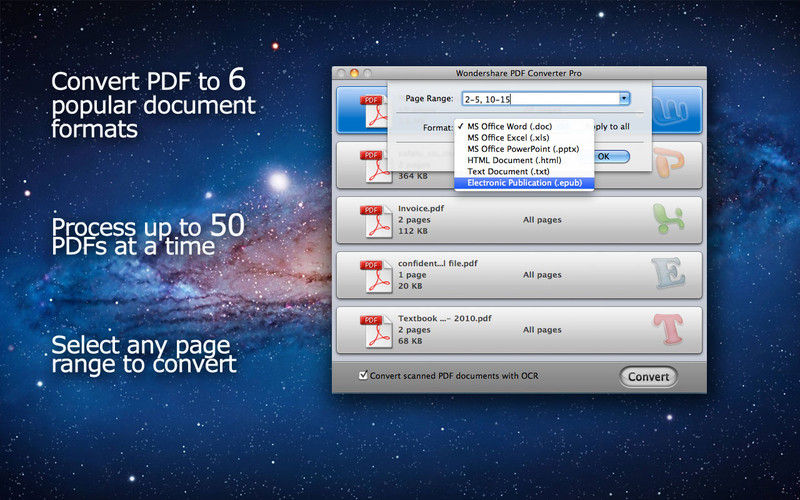This screenshot has width=800, height=500.
Task: Click the EPUB 'E' format icon
Action: (x=668, y=273)
